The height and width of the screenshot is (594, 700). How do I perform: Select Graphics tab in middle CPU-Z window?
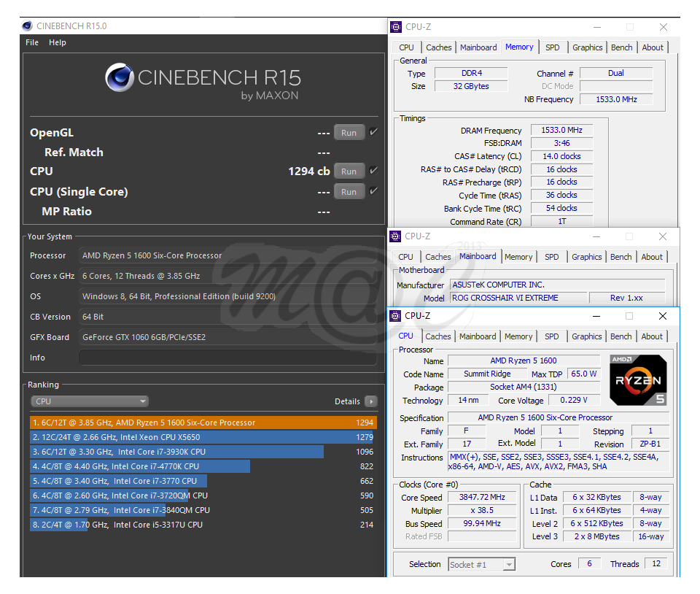pyautogui.click(x=586, y=257)
